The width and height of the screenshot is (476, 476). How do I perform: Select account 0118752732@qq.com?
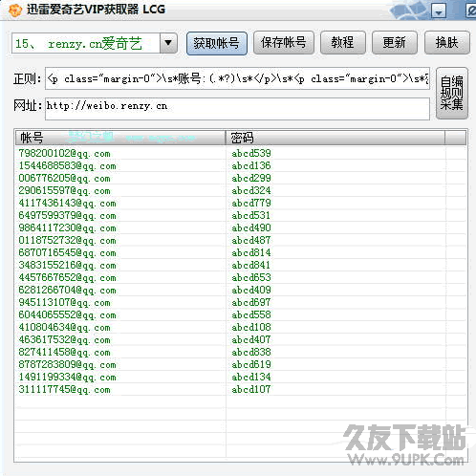click(x=67, y=240)
